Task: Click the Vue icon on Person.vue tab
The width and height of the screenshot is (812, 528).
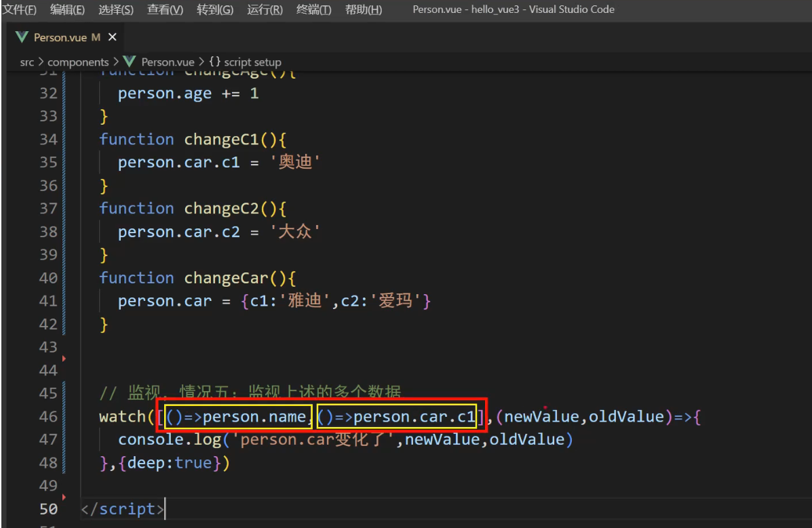Action: (22, 37)
